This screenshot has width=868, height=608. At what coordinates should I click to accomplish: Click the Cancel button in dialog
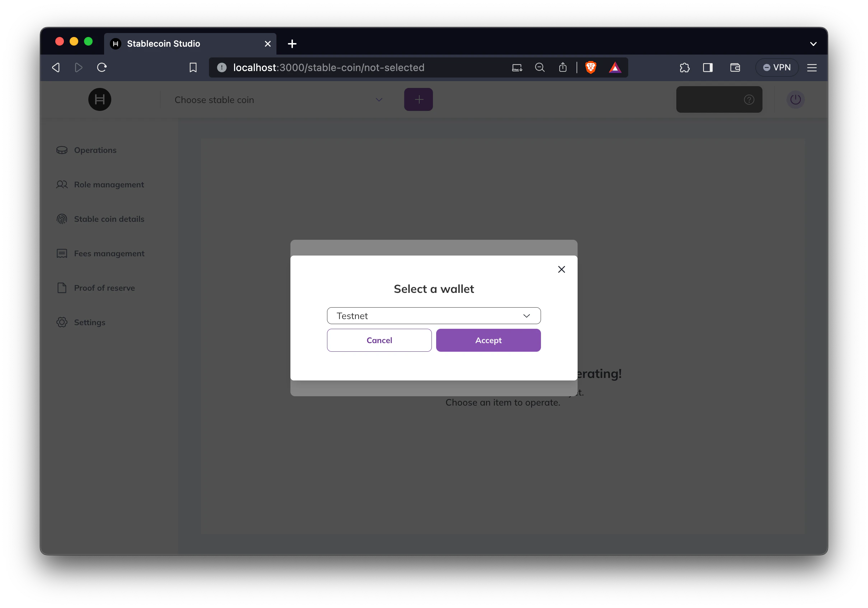click(x=379, y=340)
